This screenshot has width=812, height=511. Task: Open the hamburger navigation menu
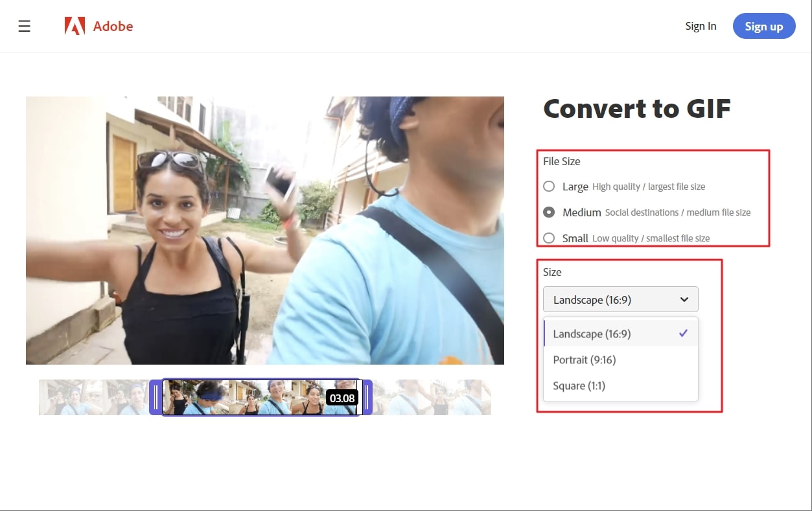click(x=25, y=26)
